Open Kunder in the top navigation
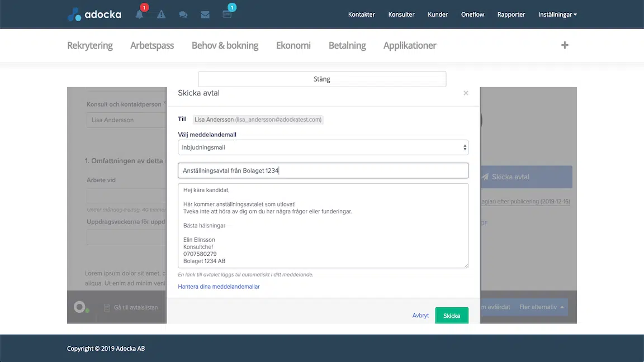This screenshot has width=644, height=362. coord(438,15)
